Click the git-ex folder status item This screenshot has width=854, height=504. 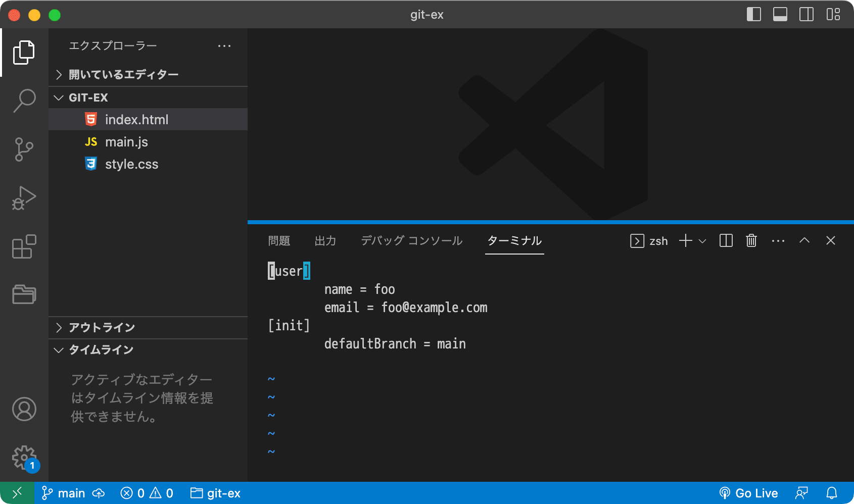(x=215, y=493)
